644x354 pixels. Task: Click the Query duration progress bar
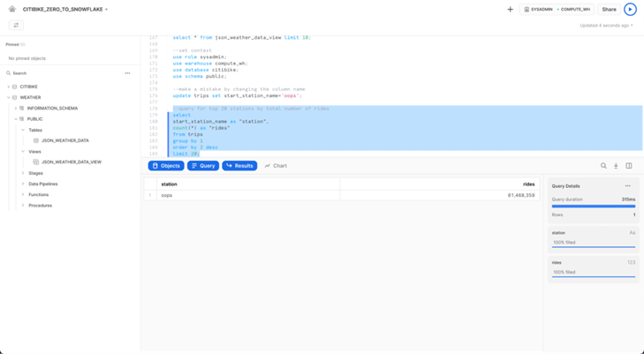pyautogui.click(x=593, y=207)
